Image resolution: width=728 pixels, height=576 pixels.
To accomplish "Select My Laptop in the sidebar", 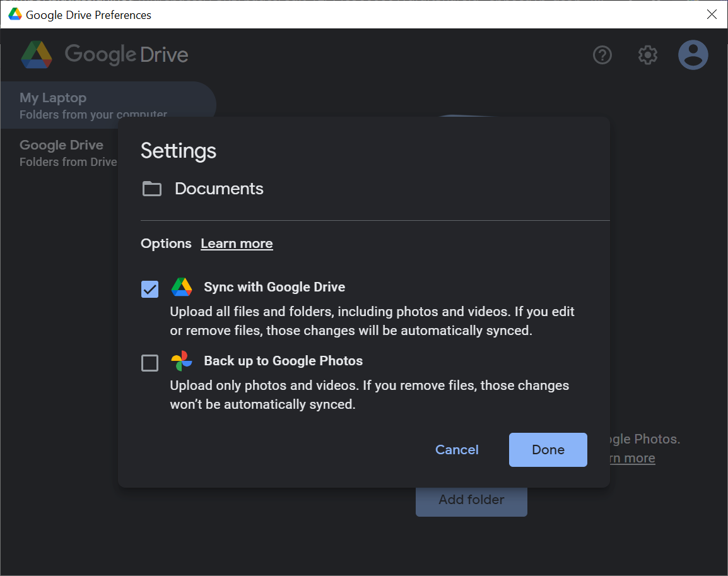I will (x=108, y=105).
